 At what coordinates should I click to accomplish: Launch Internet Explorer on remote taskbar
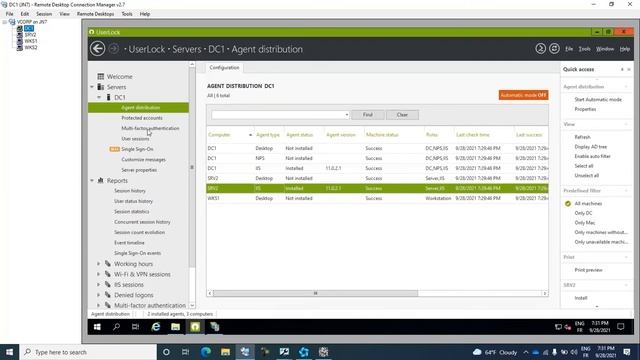[x=156, y=327]
